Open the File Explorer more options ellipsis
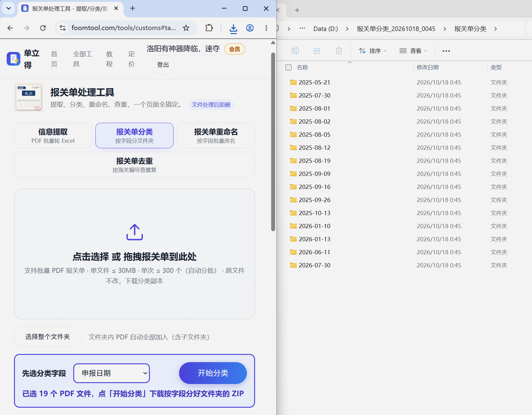Image resolution: width=532 pixels, height=415 pixels. point(446,51)
